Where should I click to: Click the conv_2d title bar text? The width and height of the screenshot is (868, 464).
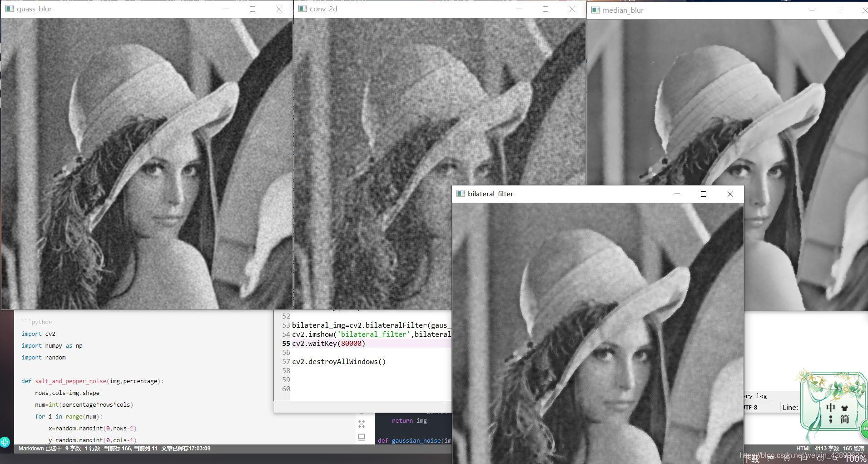(x=323, y=9)
